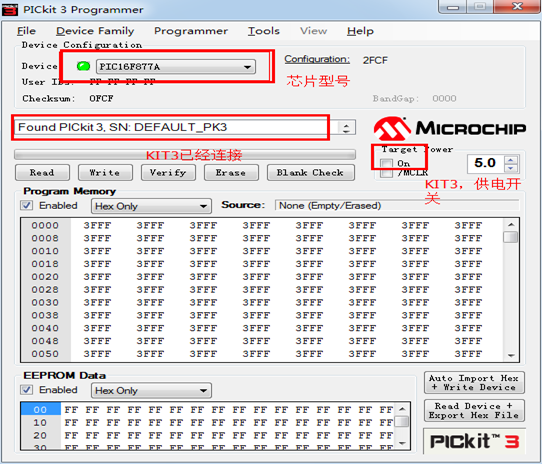Click first 3FFF cell in row 0008
Screen dimensions: 542x464
(97, 239)
